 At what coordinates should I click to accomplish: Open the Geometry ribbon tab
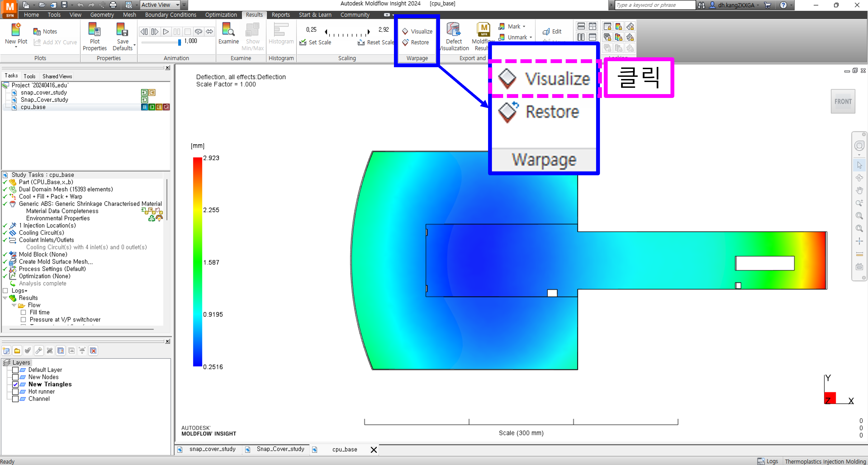[102, 15]
